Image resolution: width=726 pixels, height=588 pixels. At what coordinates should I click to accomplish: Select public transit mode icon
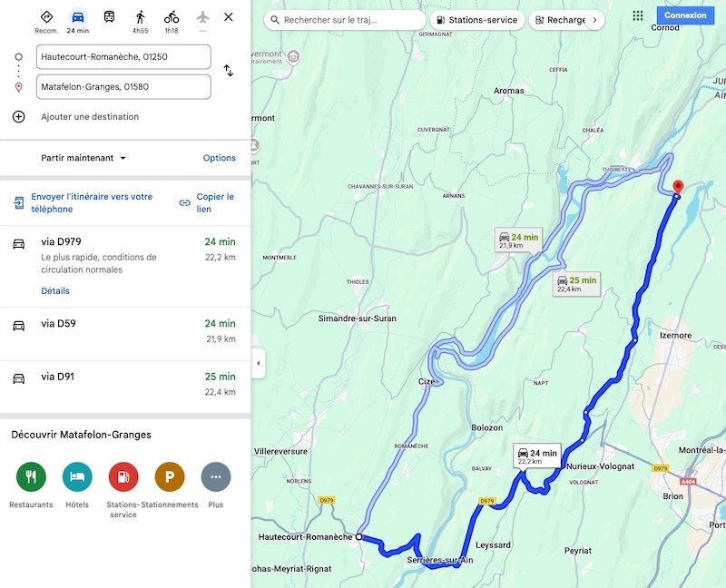point(109,17)
